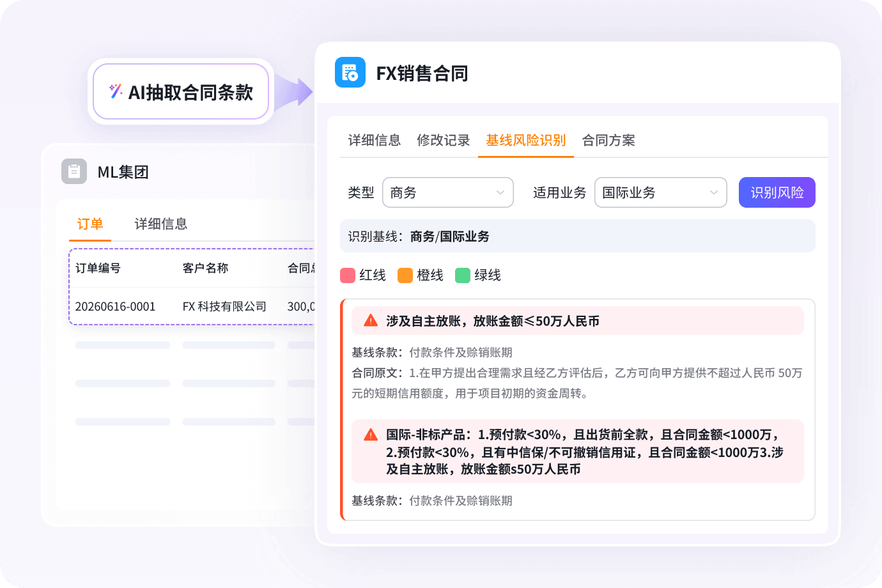The image size is (882, 588).
Task: Click the 涉及自主放账 risk alert banner
Action: (578, 321)
